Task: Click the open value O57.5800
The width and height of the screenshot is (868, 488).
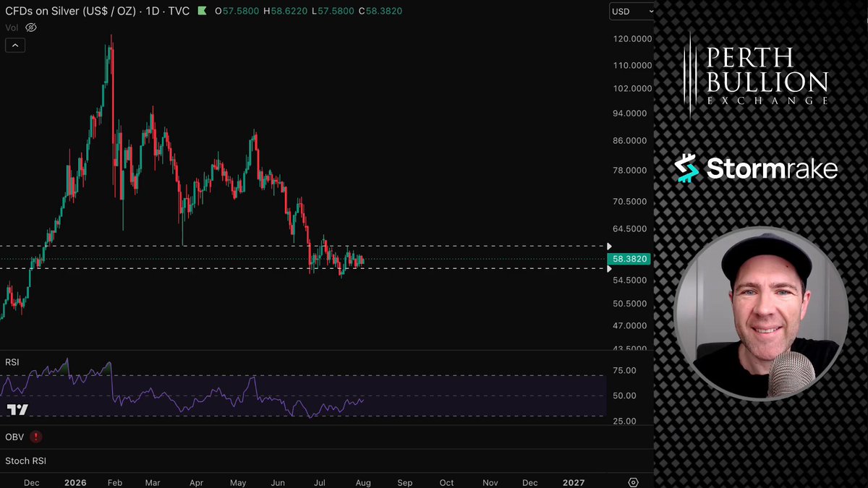Action: click(x=237, y=11)
